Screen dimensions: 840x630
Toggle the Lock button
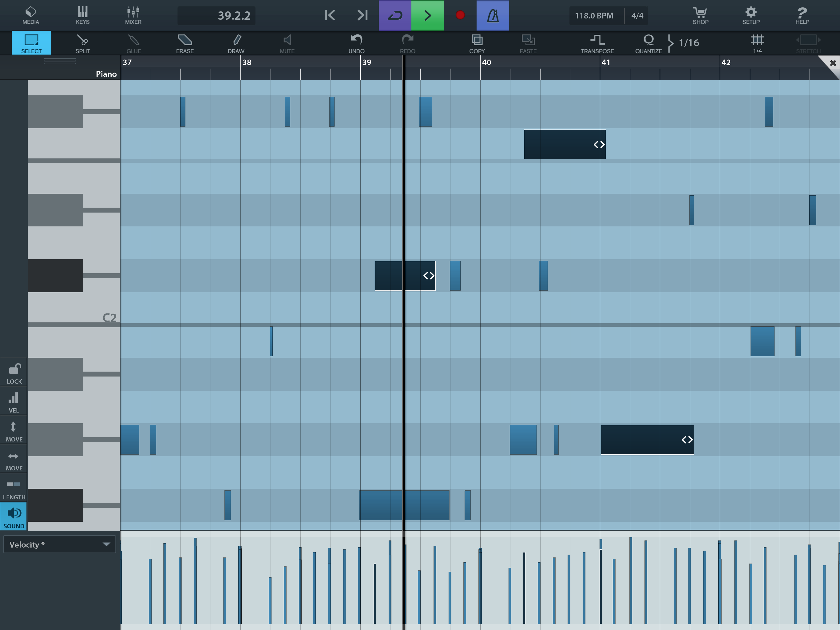tap(14, 373)
